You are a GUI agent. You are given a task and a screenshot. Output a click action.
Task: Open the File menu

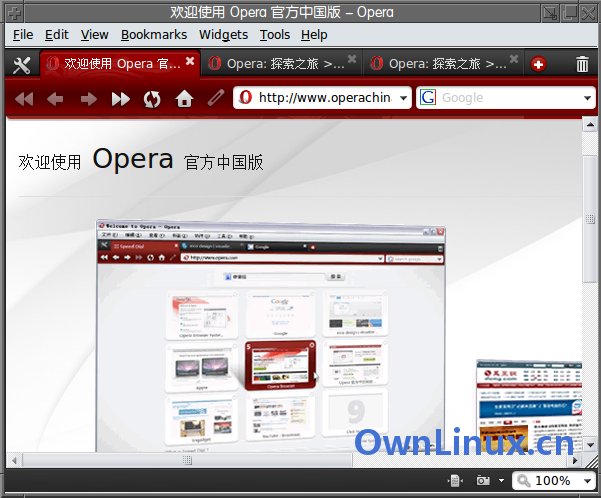point(23,35)
